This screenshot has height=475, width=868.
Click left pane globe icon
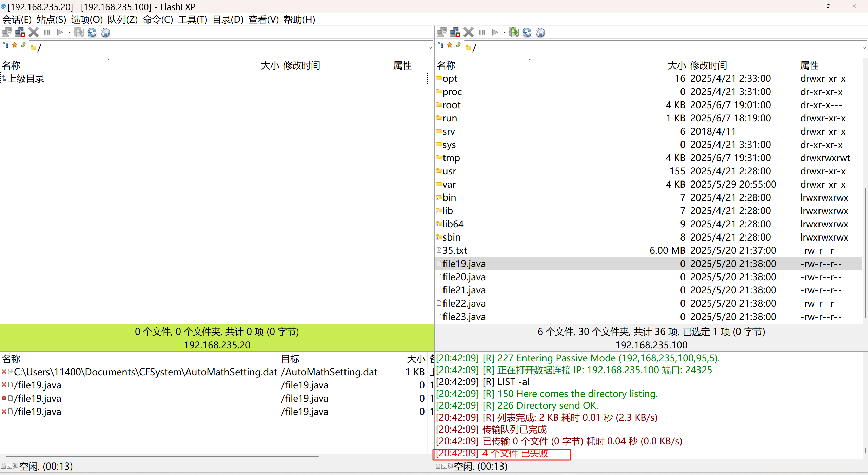tap(105, 33)
